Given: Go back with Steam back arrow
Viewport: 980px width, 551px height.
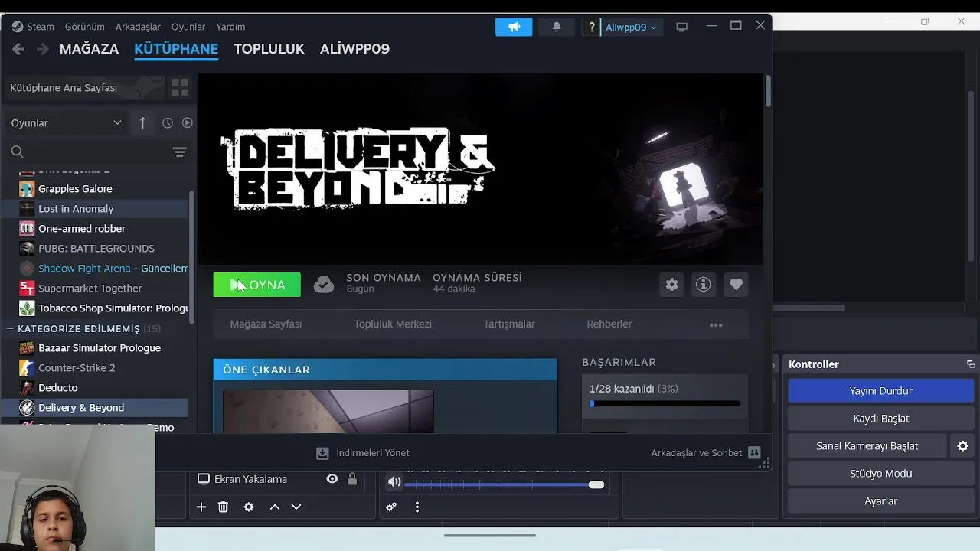Looking at the screenshot, I should tap(18, 49).
